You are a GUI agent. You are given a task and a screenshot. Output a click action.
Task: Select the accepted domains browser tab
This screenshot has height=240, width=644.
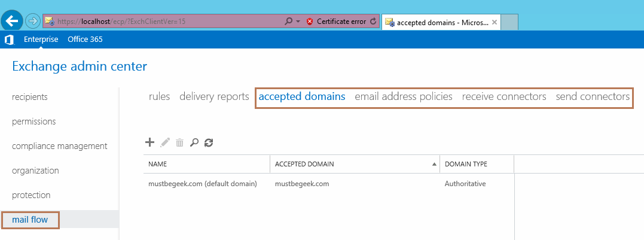point(441,23)
